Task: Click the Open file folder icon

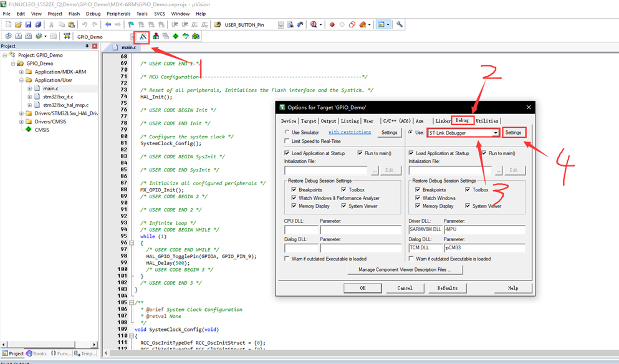Action: (19, 25)
